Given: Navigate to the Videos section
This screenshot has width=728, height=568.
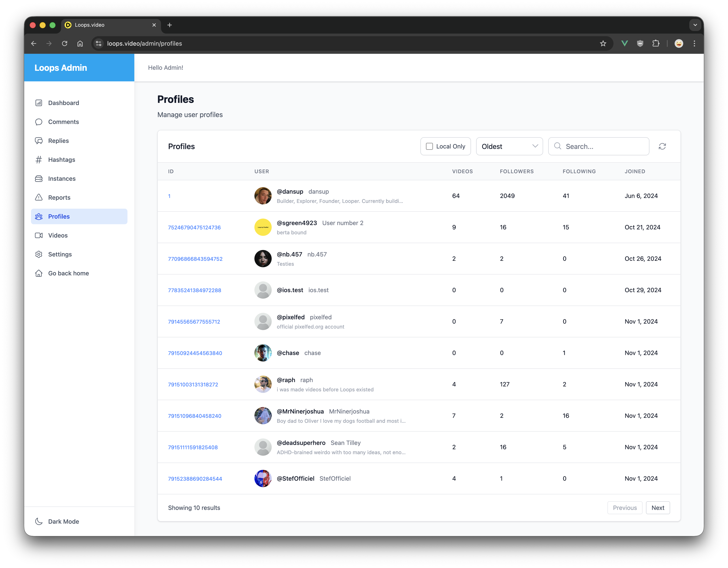Looking at the screenshot, I should pyautogui.click(x=58, y=235).
